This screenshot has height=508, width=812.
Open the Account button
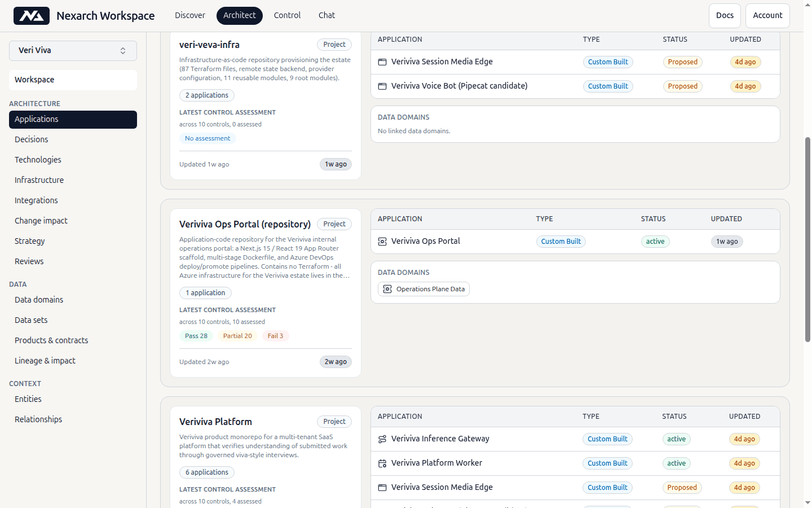tap(767, 16)
